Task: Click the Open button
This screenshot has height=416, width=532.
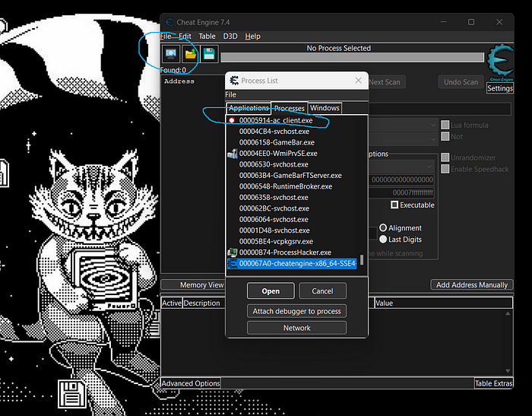Action: point(271,291)
